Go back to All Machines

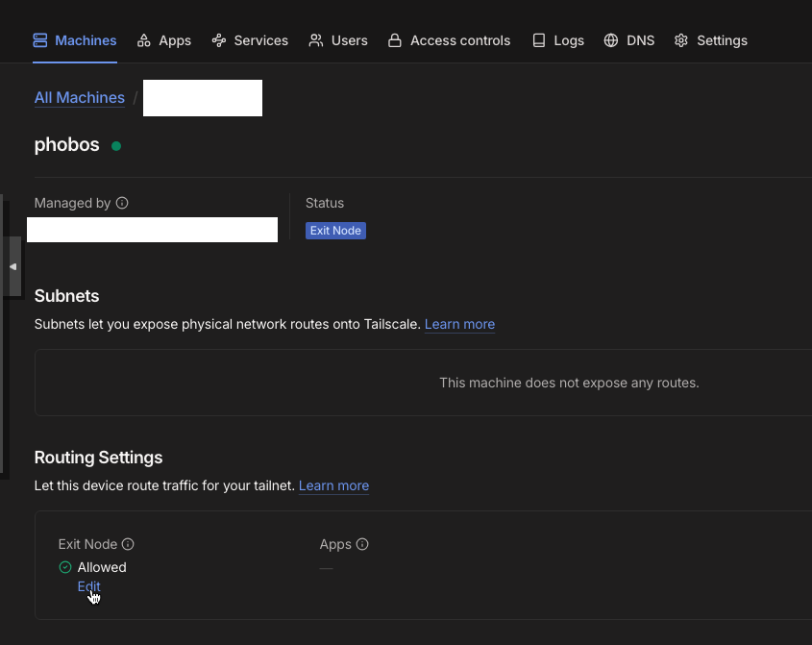pyautogui.click(x=79, y=97)
